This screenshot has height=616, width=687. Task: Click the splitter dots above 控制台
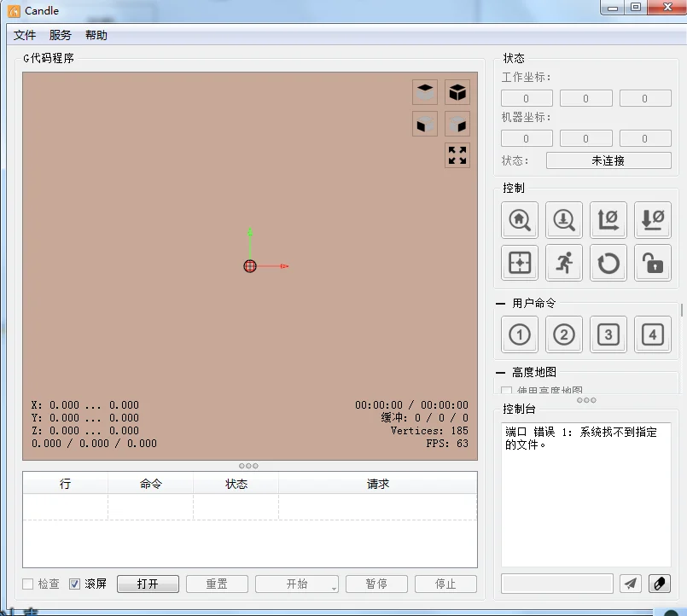586,400
